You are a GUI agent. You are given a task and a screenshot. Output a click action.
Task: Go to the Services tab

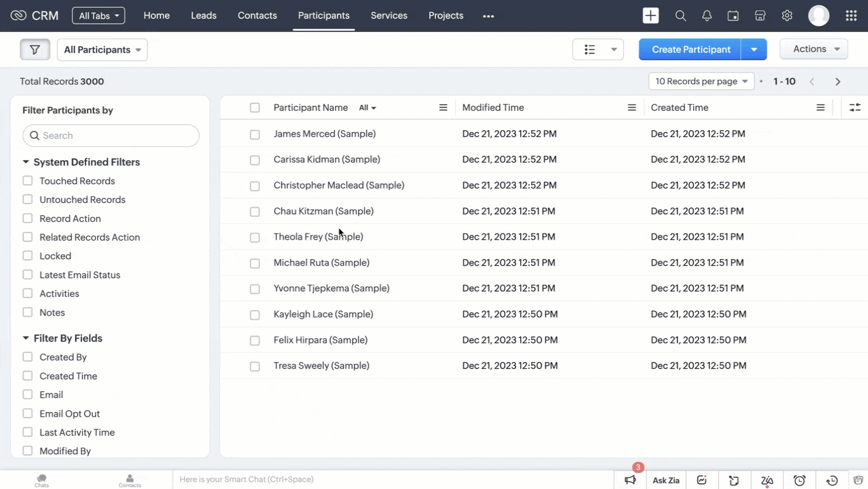coord(389,16)
